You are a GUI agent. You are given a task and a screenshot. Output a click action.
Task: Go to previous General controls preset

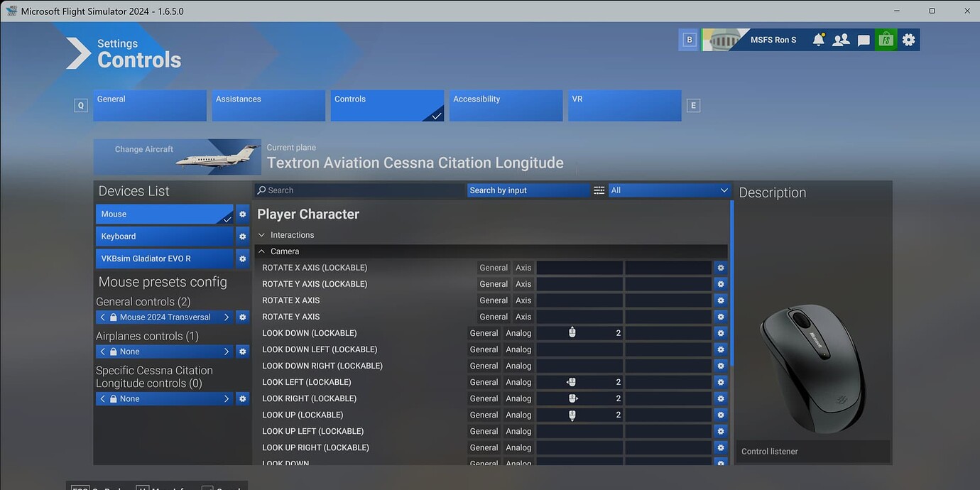pyautogui.click(x=103, y=317)
